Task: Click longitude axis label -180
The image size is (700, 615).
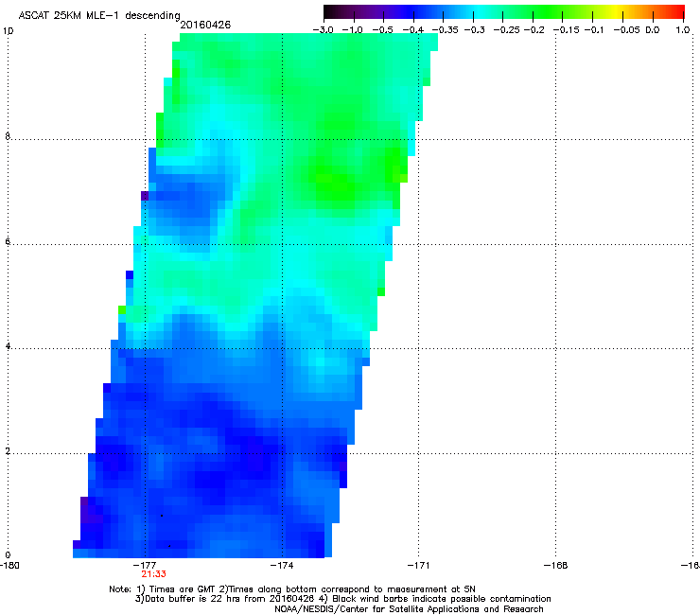Action: coord(9,566)
